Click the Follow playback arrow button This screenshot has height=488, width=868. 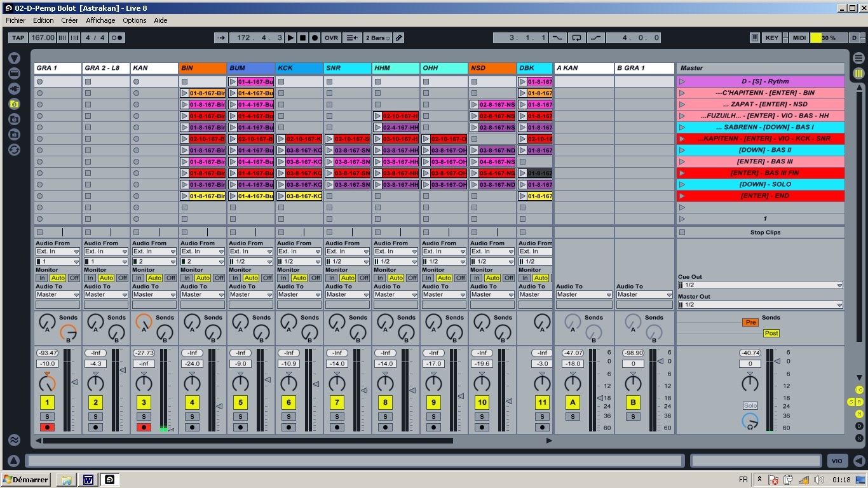coord(220,38)
